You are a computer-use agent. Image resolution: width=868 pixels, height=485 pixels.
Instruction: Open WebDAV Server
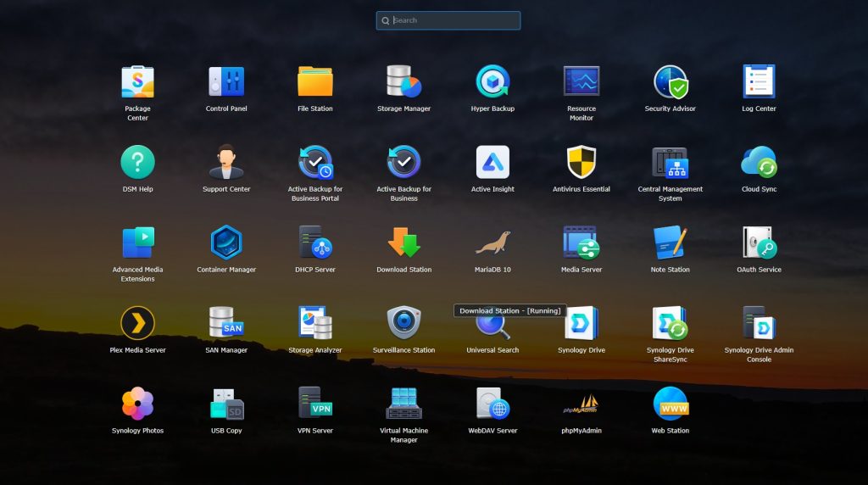(492, 404)
